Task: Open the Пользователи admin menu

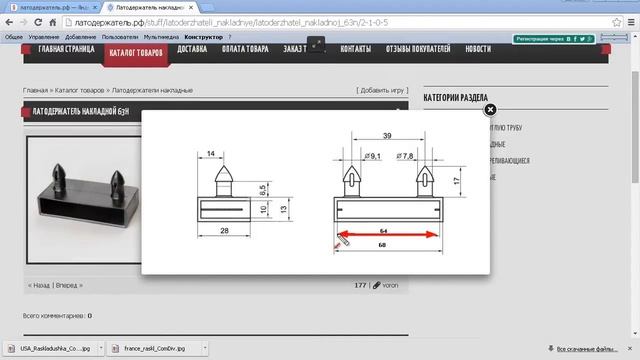Action: coord(120,37)
